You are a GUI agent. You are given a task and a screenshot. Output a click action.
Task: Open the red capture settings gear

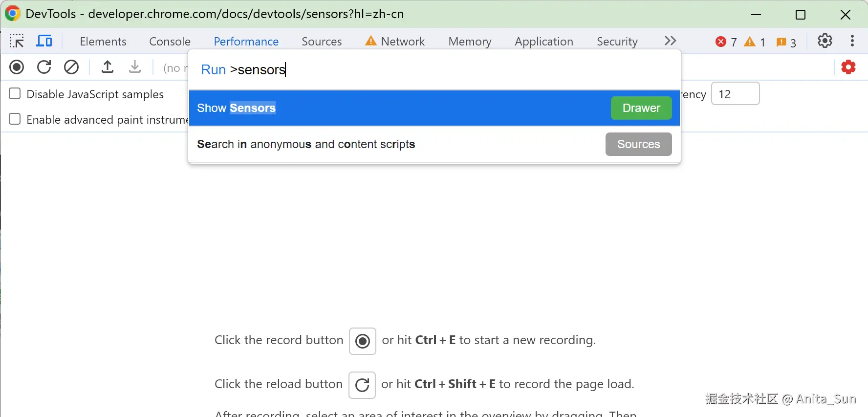pyautogui.click(x=848, y=67)
